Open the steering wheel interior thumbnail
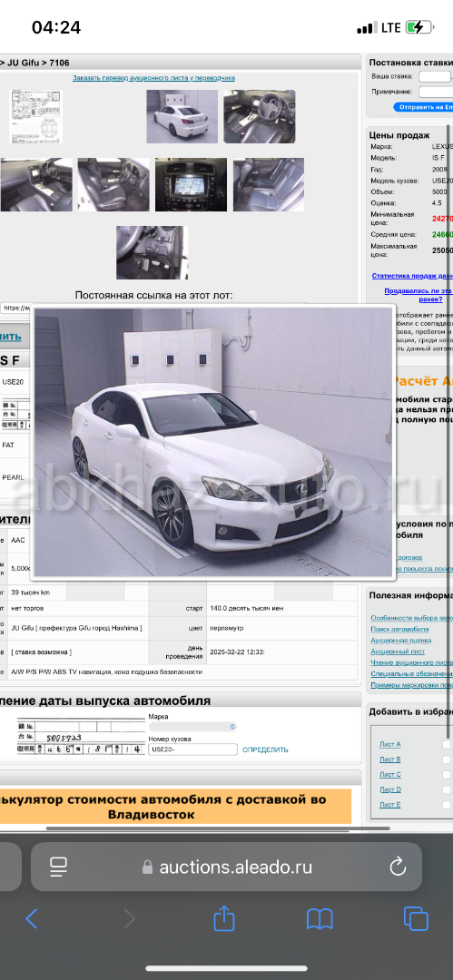This screenshot has width=453, height=980. point(260,117)
